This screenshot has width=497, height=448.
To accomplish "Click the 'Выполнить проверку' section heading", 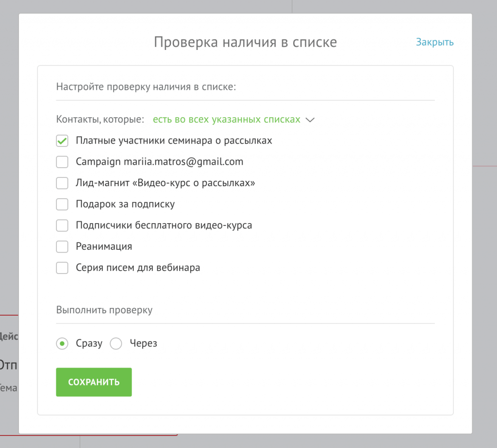I will [104, 310].
